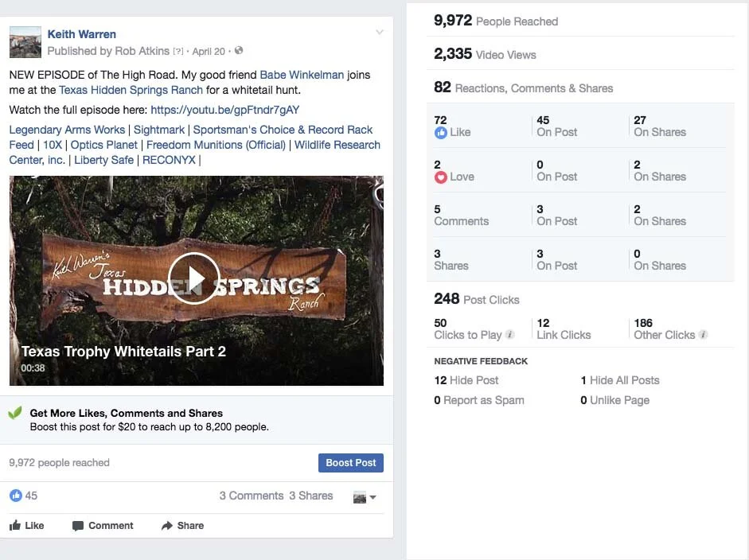Viewport: 749px width, 560px height.
Task: Click the Like button thumbs-up
Action: pyautogui.click(x=27, y=526)
